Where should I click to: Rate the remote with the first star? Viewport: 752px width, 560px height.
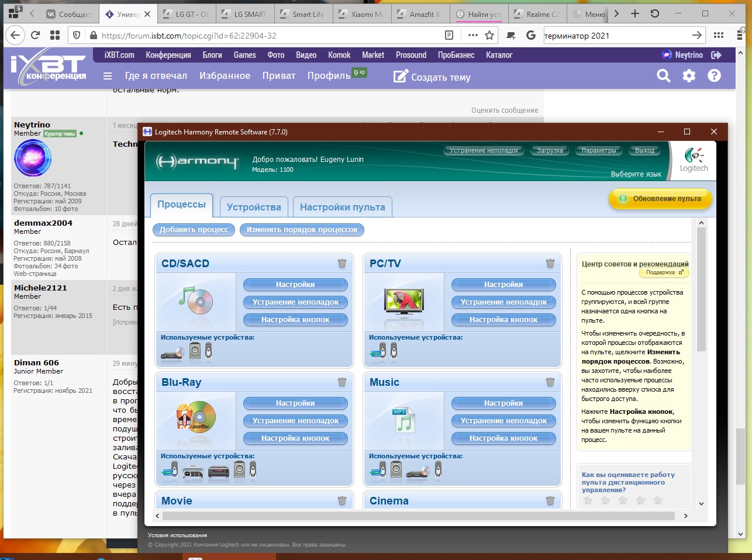pyautogui.click(x=588, y=500)
